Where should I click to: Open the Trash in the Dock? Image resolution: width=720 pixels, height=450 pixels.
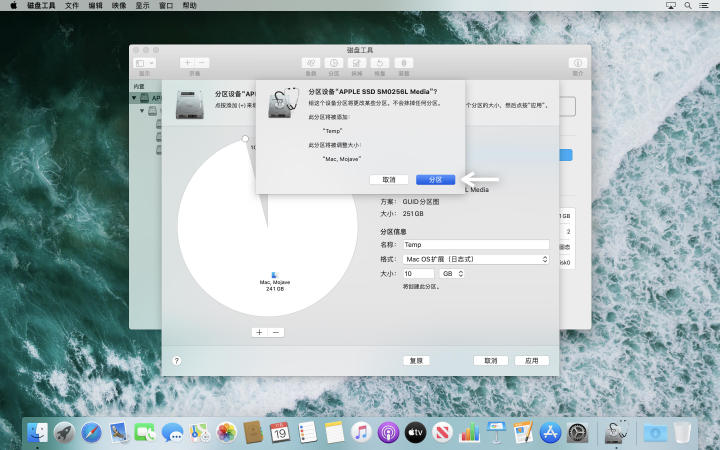(x=682, y=433)
